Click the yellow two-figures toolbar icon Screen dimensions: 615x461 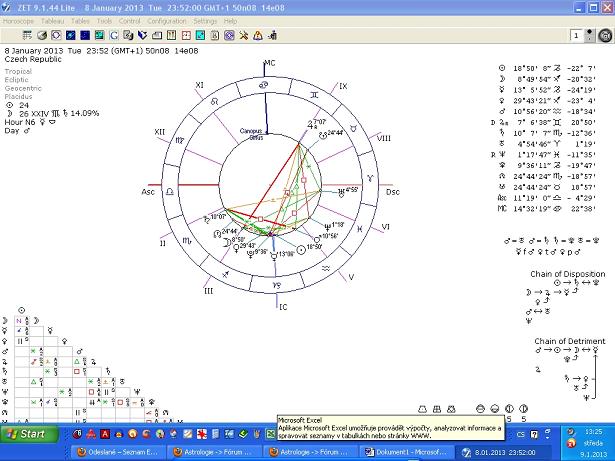click(171, 36)
